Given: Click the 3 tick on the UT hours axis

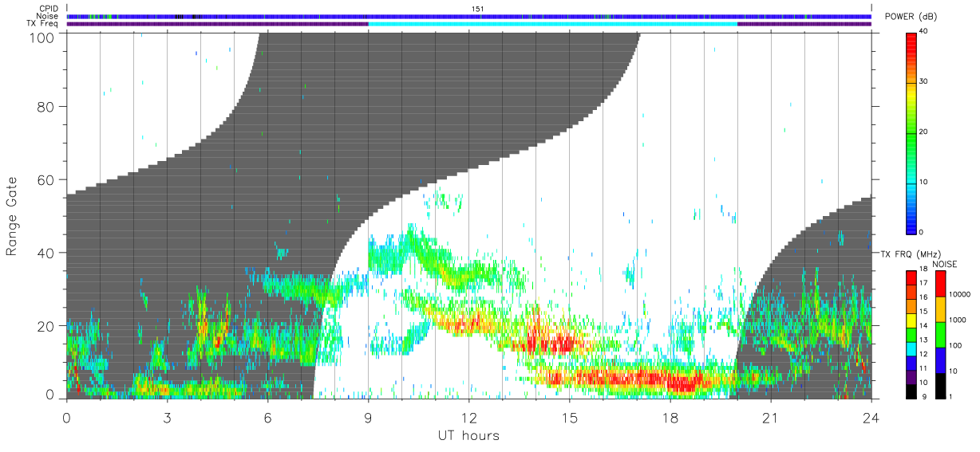Looking at the screenshot, I should tap(167, 416).
